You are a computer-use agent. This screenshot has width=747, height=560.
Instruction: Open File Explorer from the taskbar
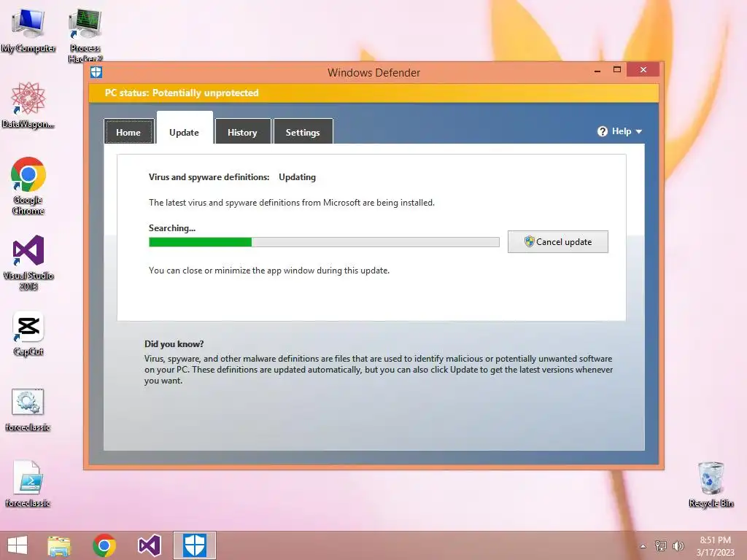coord(59,545)
